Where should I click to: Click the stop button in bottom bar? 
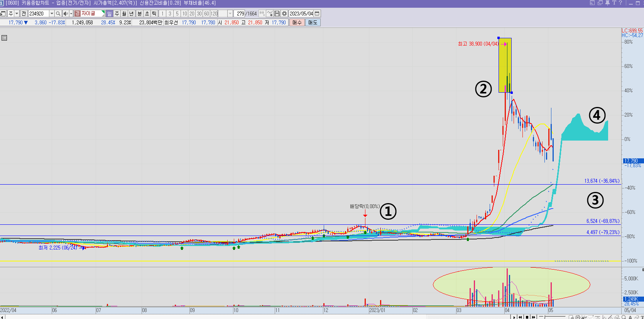(x=527, y=317)
